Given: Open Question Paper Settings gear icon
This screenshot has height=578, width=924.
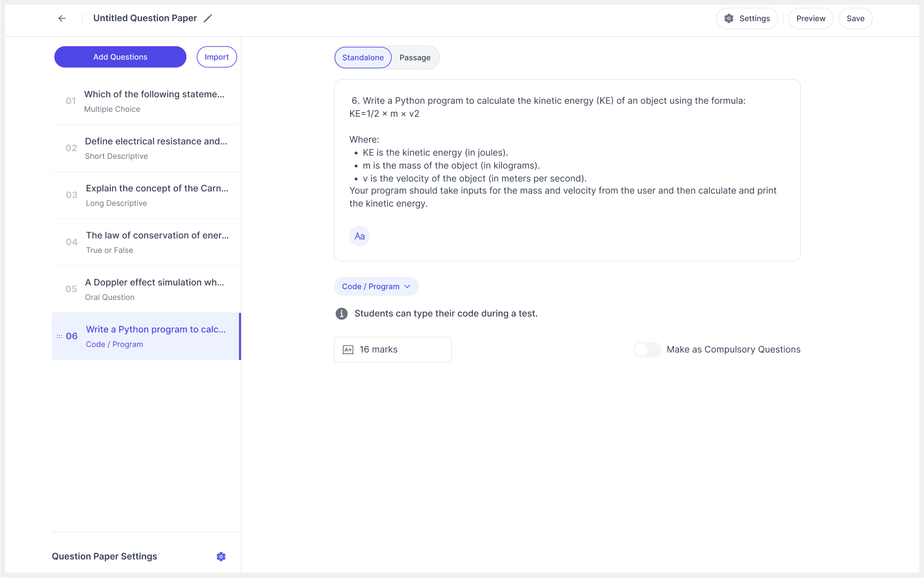Looking at the screenshot, I should point(221,557).
